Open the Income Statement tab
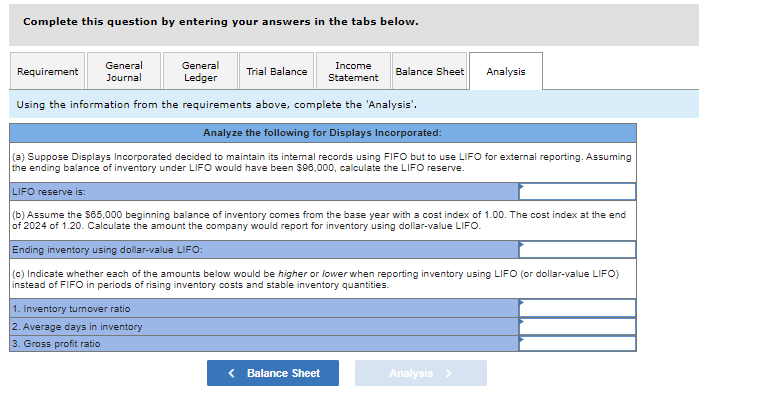This screenshot has width=762, height=417. 353,71
